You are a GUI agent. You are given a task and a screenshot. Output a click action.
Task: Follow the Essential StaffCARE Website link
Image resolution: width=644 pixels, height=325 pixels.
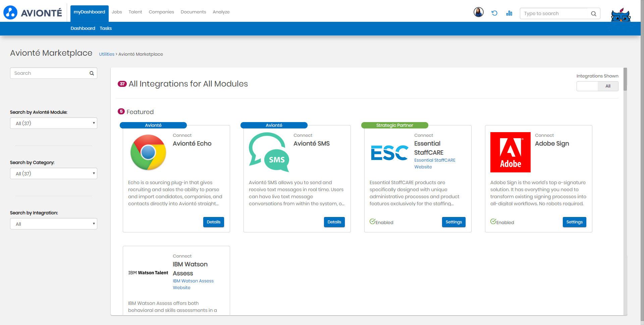coord(435,163)
